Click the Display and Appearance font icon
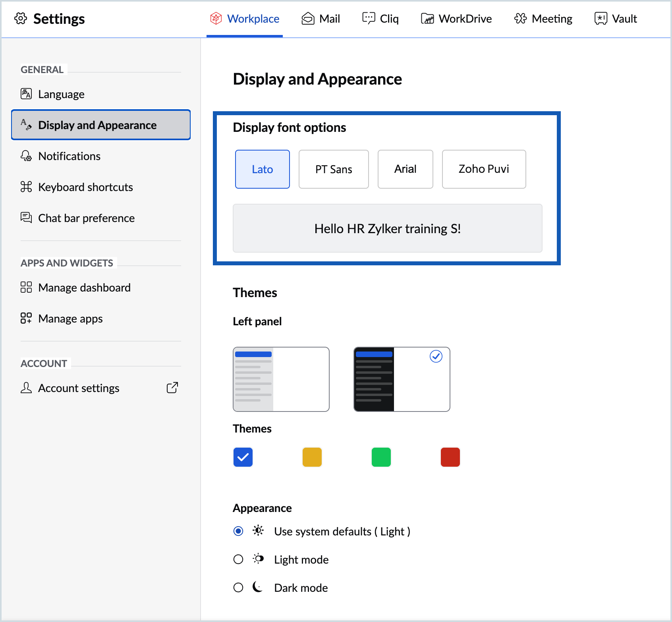 pyautogui.click(x=26, y=125)
